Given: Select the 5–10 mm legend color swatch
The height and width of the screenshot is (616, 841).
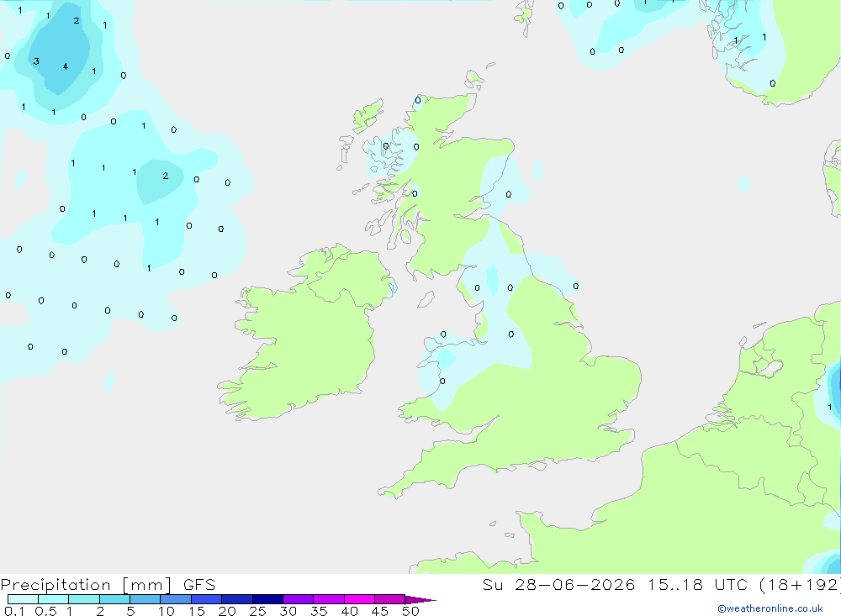Looking at the screenshot, I should (x=145, y=599).
